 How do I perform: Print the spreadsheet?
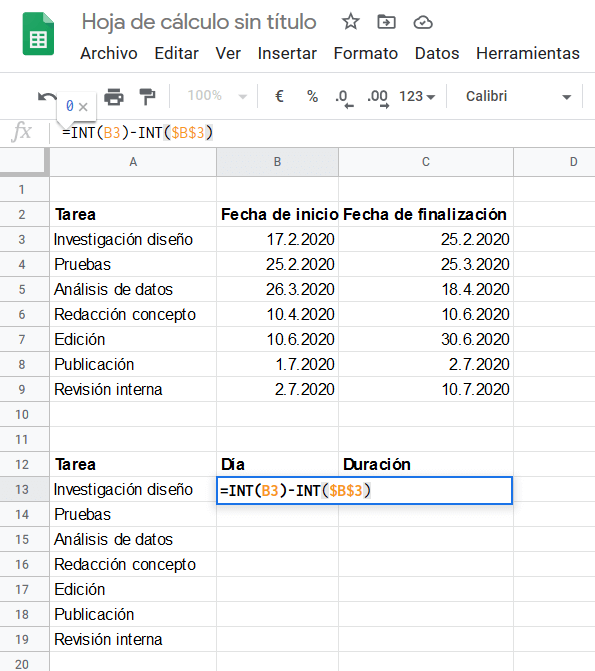click(114, 97)
